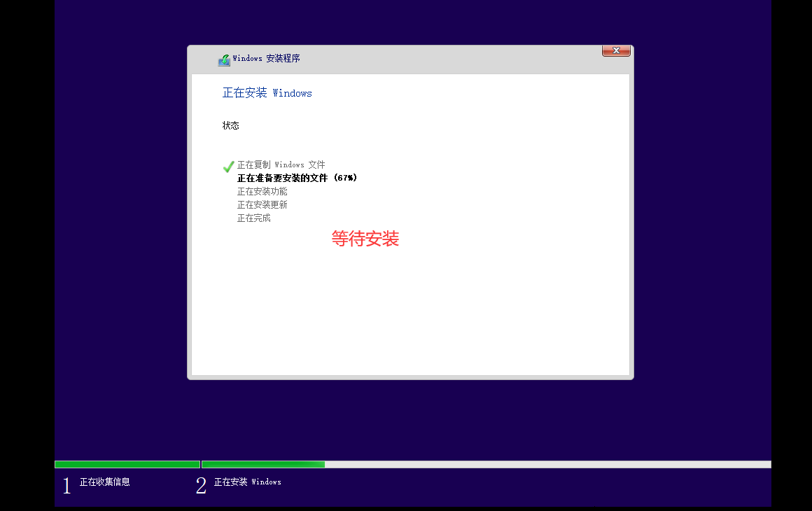Click the Windows setup icon in title bar
This screenshot has height=511, width=812.
tap(224, 60)
